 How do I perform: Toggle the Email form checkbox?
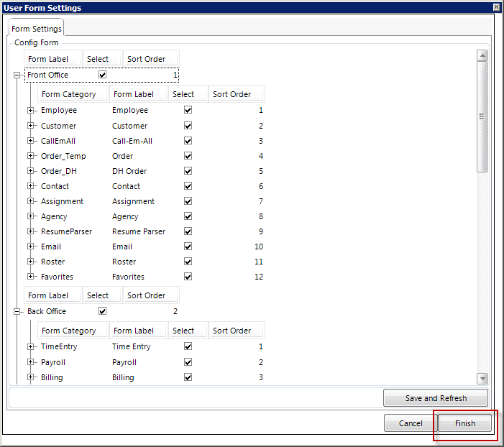(x=188, y=246)
